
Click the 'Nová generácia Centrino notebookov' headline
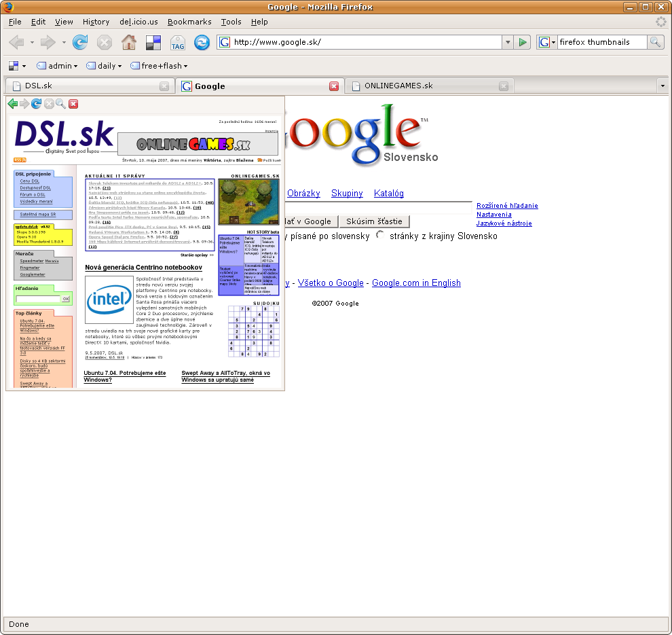point(144,268)
